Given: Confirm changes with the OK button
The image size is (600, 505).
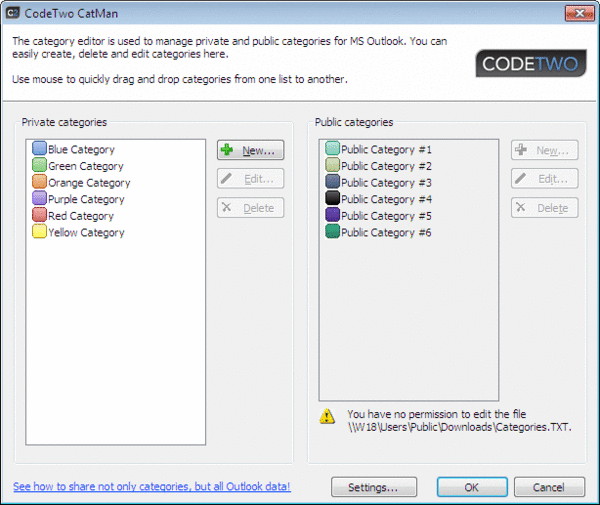Looking at the screenshot, I should 472,487.
